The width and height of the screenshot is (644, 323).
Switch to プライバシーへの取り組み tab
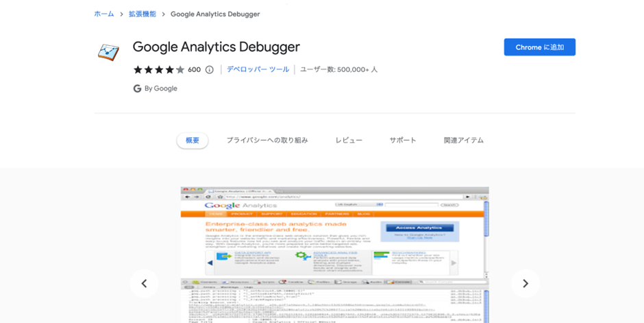[x=267, y=140]
